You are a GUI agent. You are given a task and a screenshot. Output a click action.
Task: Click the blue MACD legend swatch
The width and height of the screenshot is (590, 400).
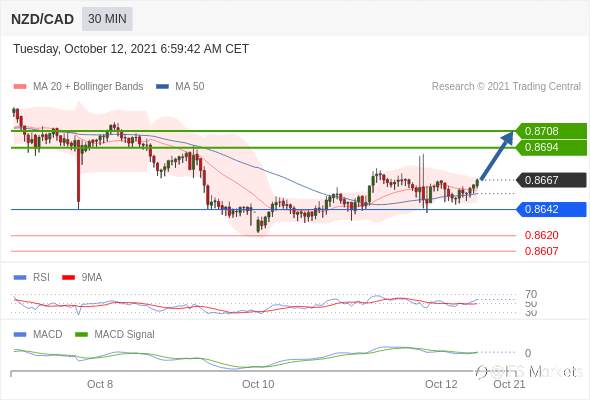click(20, 335)
